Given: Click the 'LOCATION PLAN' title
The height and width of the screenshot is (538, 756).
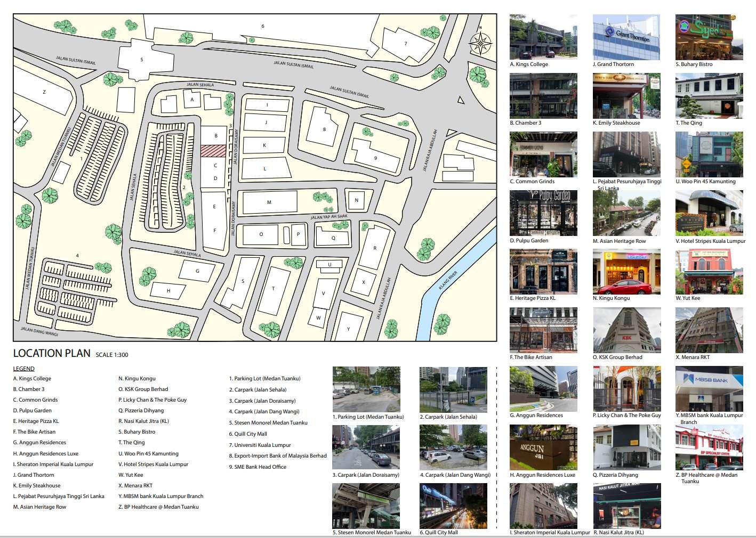Looking at the screenshot, I should pos(52,353).
